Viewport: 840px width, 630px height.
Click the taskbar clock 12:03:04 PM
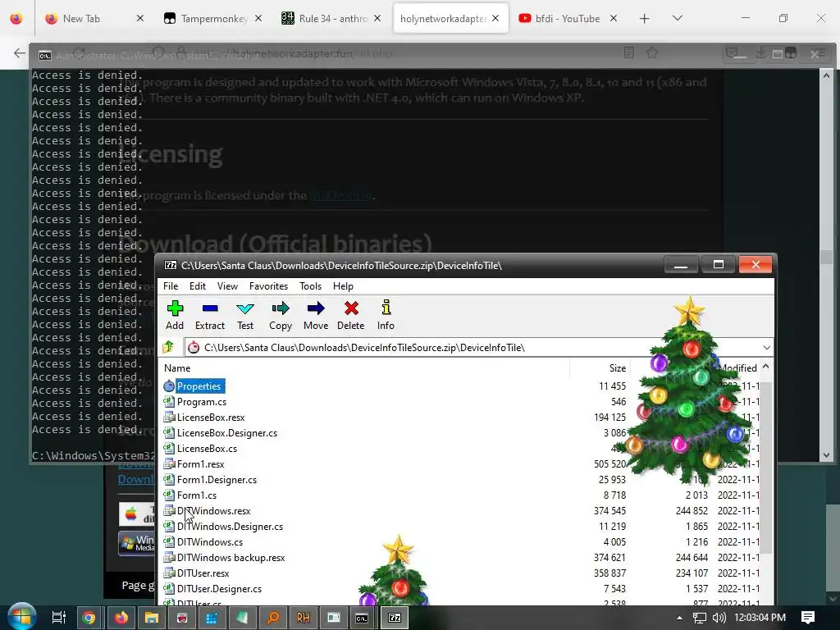tap(760, 617)
